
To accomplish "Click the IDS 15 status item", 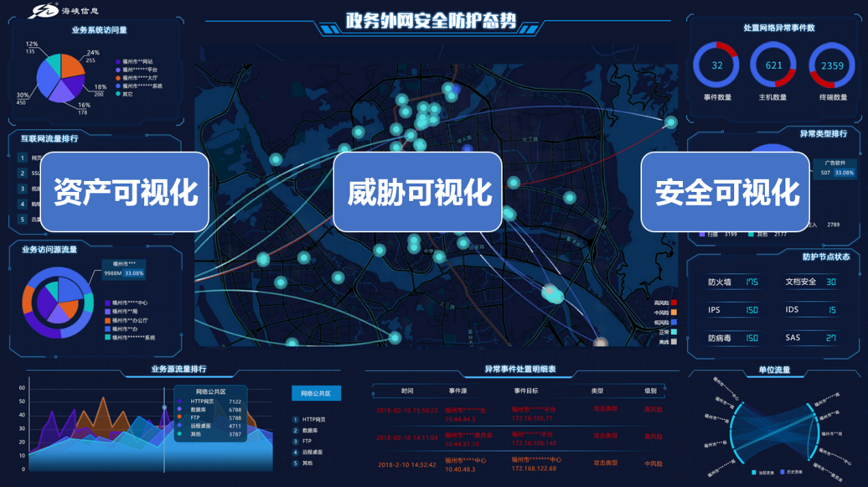I will pos(811,309).
